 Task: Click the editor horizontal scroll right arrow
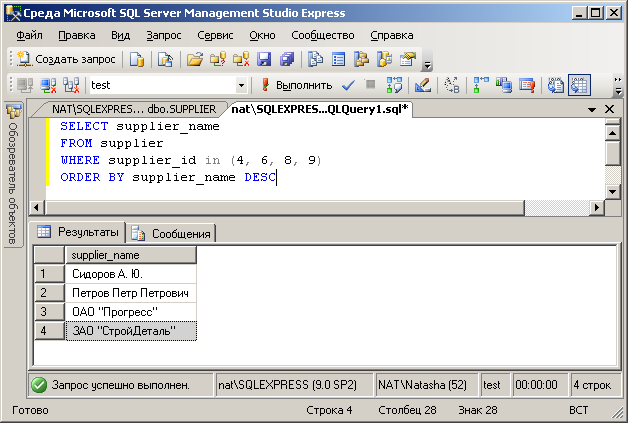[x=597, y=207]
